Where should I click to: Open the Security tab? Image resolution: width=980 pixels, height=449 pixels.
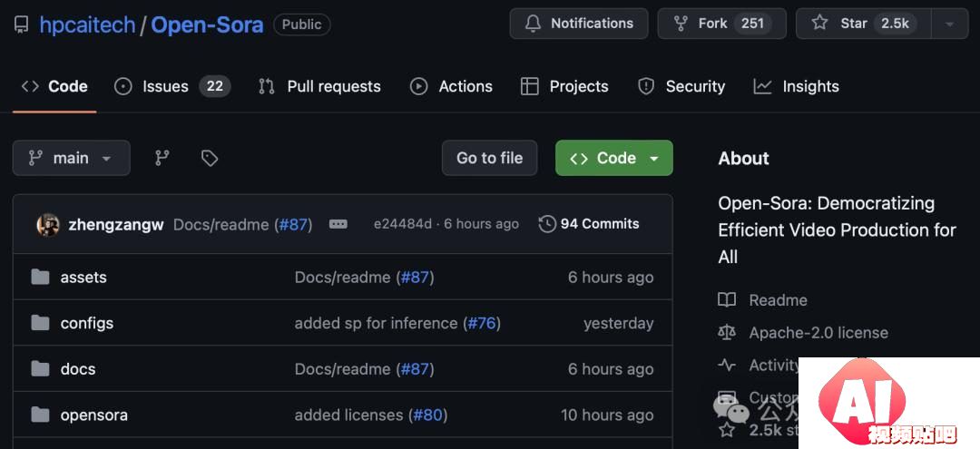[681, 86]
